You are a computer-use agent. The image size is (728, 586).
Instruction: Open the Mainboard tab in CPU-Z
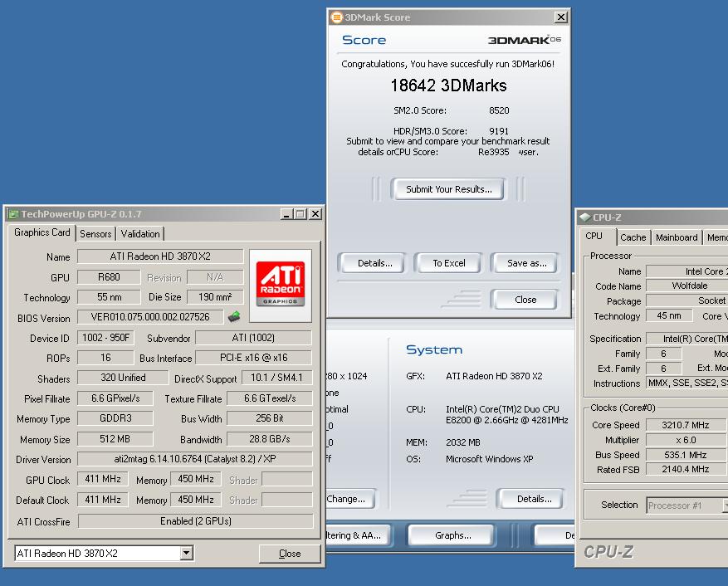pyautogui.click(x=677, y=237)
